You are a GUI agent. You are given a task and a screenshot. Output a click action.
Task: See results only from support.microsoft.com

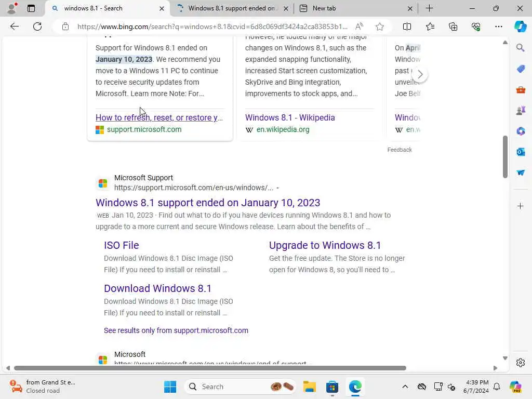point(176,330)
